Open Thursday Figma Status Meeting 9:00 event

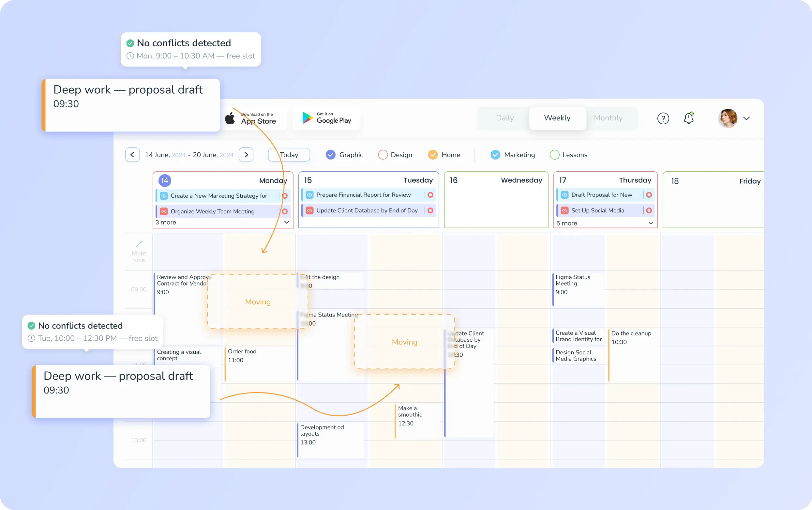[578, 289]
